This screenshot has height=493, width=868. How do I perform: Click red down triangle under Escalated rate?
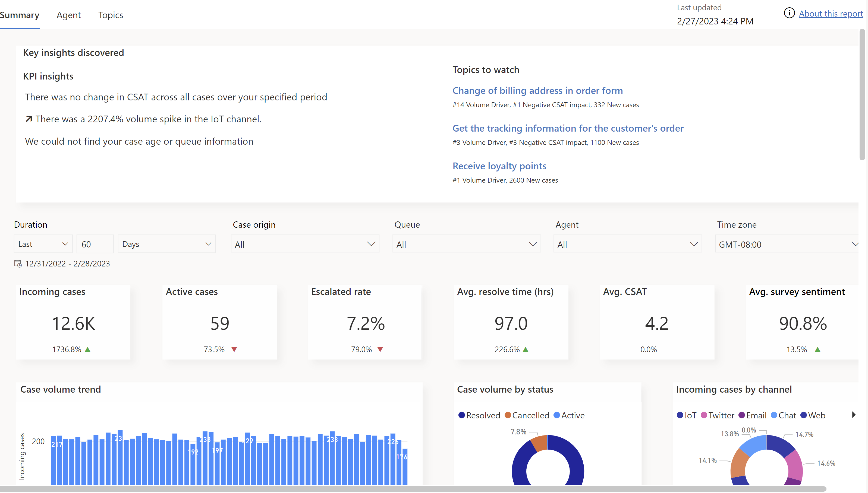(x=380, y=349)
